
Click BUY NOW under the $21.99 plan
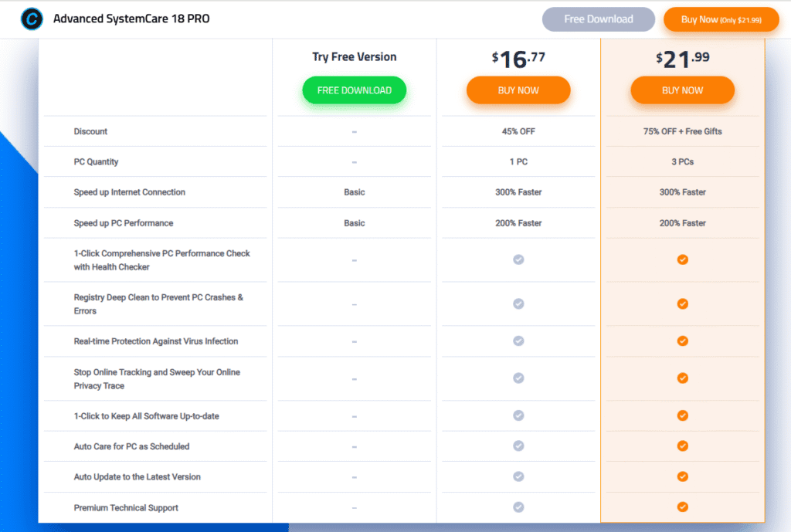pos(683,90)
